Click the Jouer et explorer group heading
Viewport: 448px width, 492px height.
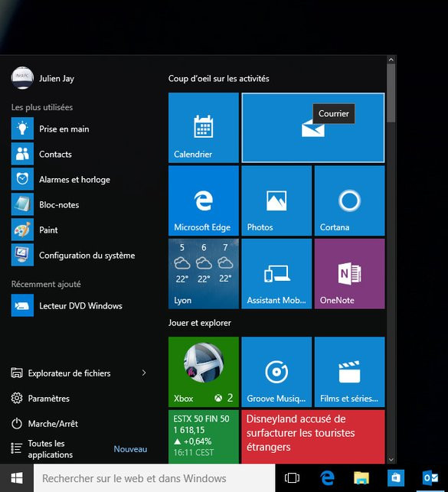200,323
